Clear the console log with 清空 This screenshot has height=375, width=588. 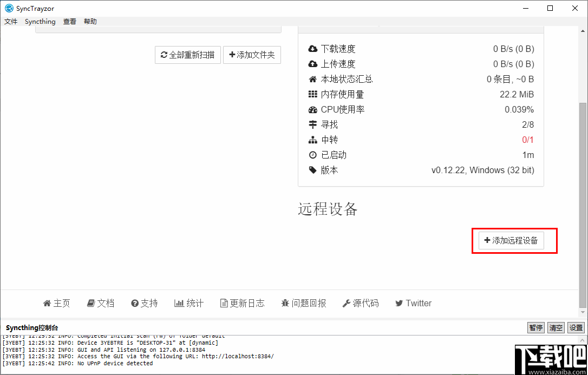coord(556,327)
